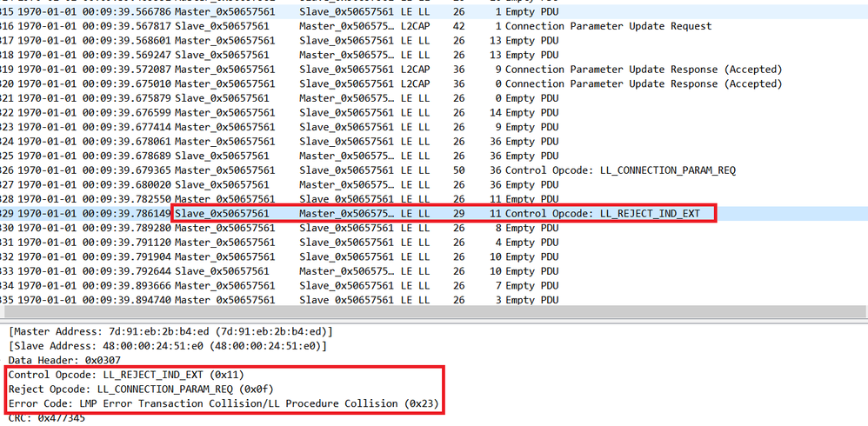Select packet at time 00:09:39.572087

434,70
